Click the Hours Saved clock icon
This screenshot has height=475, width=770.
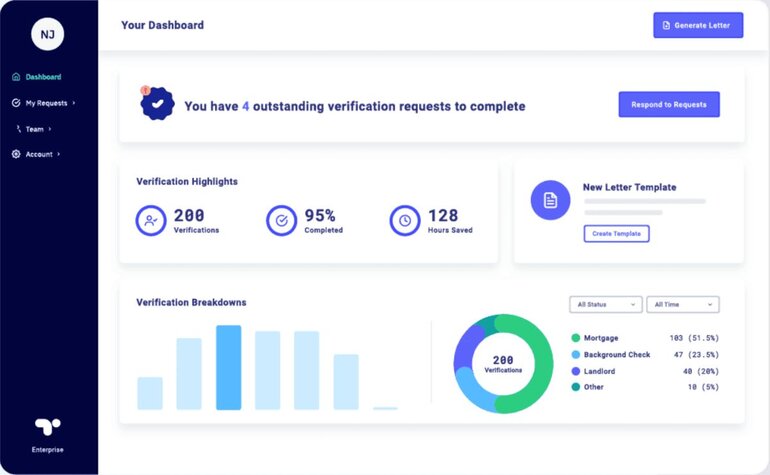point(405,221)
